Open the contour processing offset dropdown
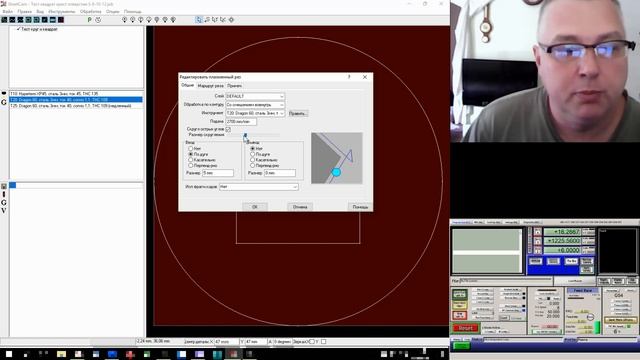The height and width of the screenshot is (360, 640). click(255, 105)
